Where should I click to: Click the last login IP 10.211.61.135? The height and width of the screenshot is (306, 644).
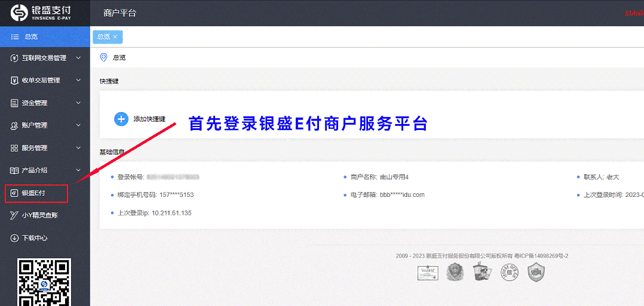click(171, 213)
